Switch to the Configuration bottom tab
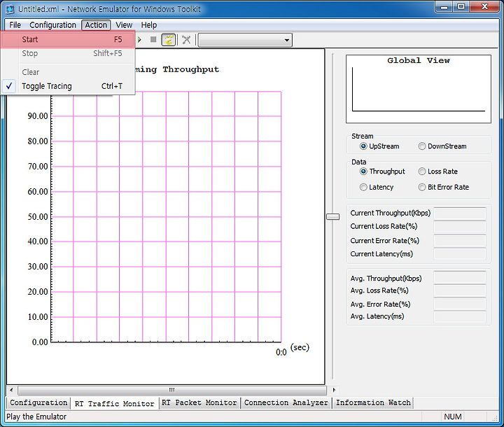The height and width of the screenshot is (427, 504). tap(38, 402)
